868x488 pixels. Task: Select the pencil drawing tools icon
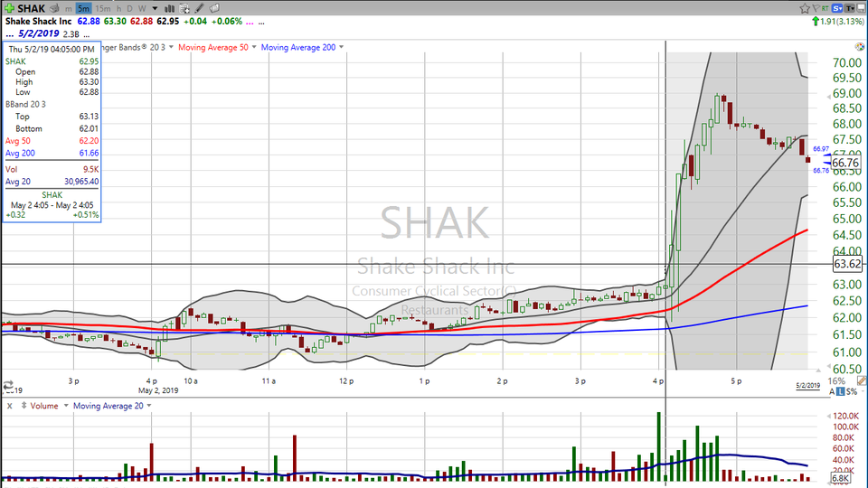point(199,8)
